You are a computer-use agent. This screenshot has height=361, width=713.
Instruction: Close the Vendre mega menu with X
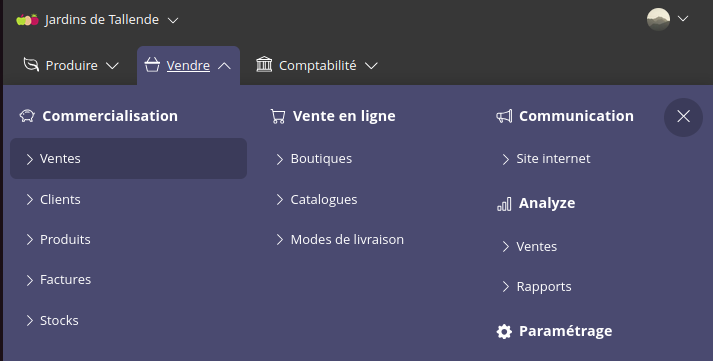[x=683, y=117]
